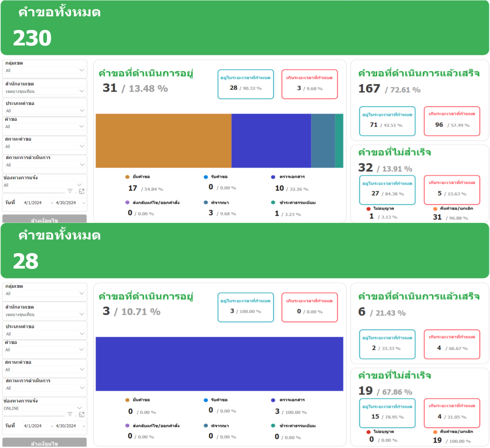This screenshot has width=490, height=448.
Task: Click orange คืนคำขอ/ยกเลิก dot above 31 / 96.88 %
Action: (x=435, y=209)
